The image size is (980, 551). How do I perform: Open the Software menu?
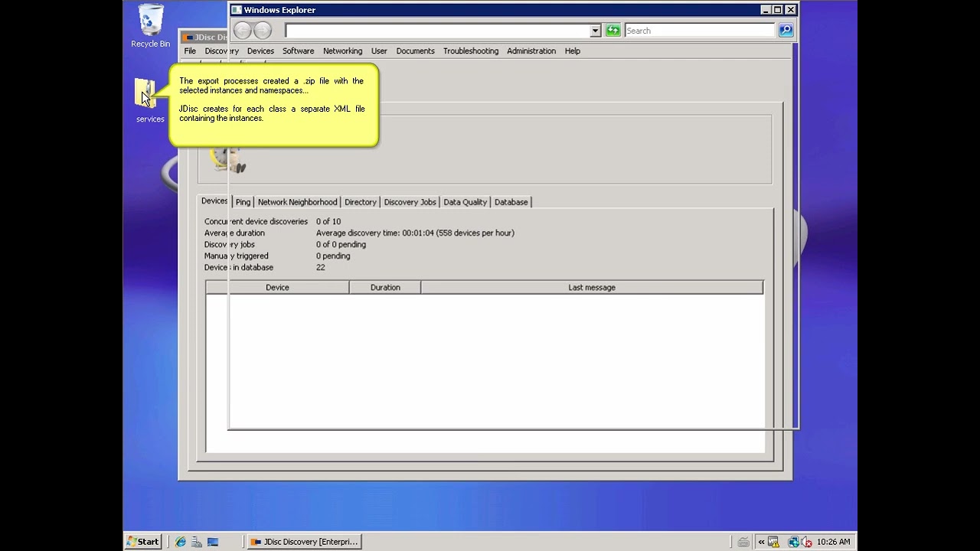click(298, 51)
